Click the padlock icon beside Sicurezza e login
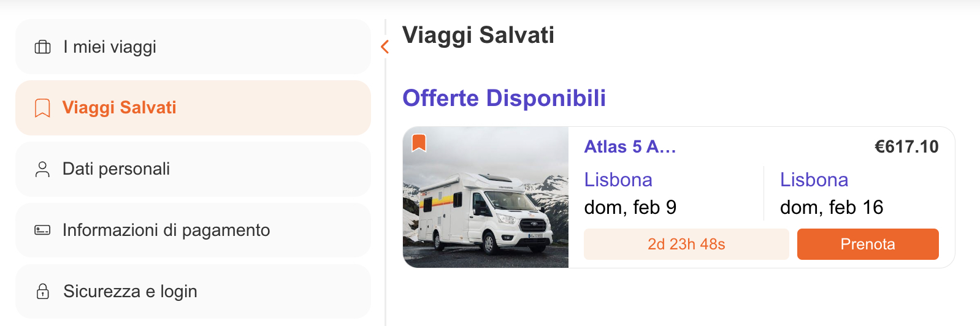980x326 pixels. (x=43, y=291)
